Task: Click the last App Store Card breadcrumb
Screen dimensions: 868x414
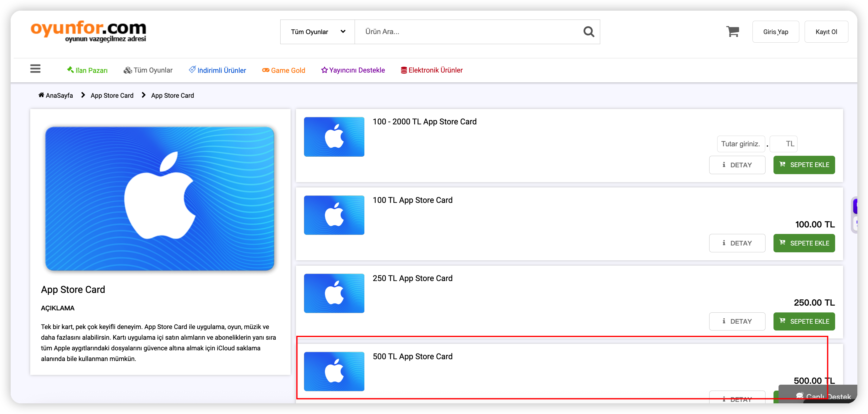Action: point(172,95)
